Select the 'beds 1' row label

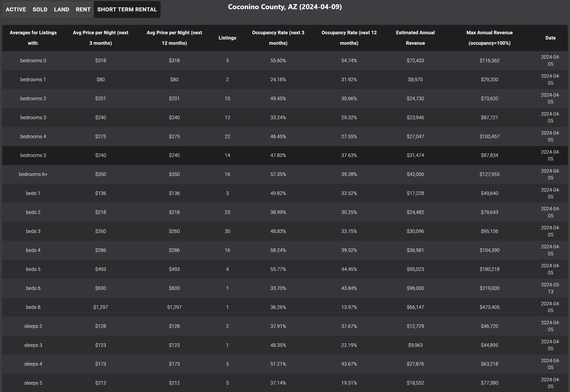[x=33, y=193]
